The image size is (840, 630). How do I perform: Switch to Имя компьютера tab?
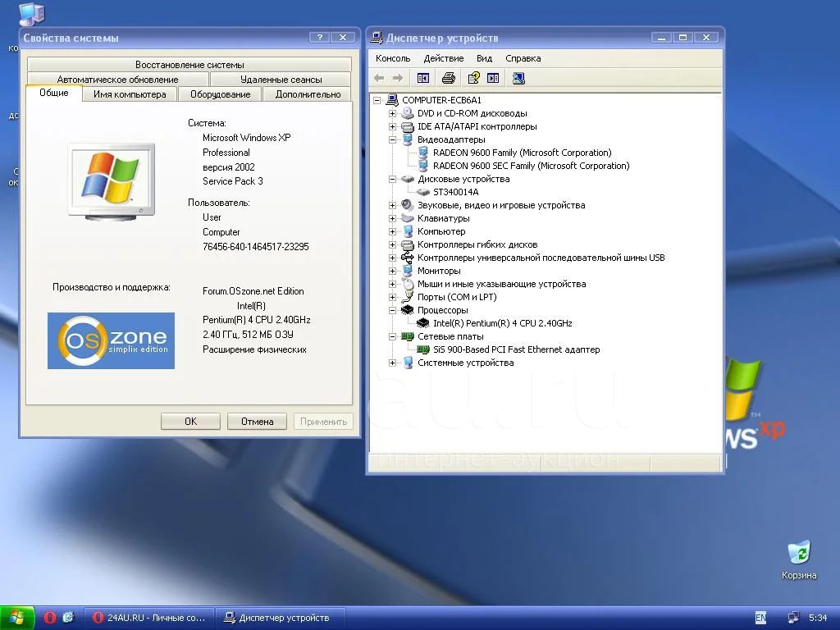(130, 94)
